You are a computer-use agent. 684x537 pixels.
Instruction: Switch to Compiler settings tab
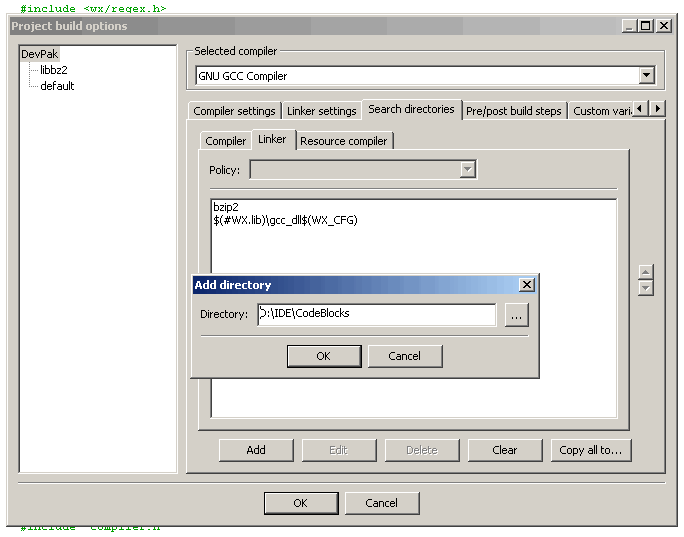click(x=234, y=111)
